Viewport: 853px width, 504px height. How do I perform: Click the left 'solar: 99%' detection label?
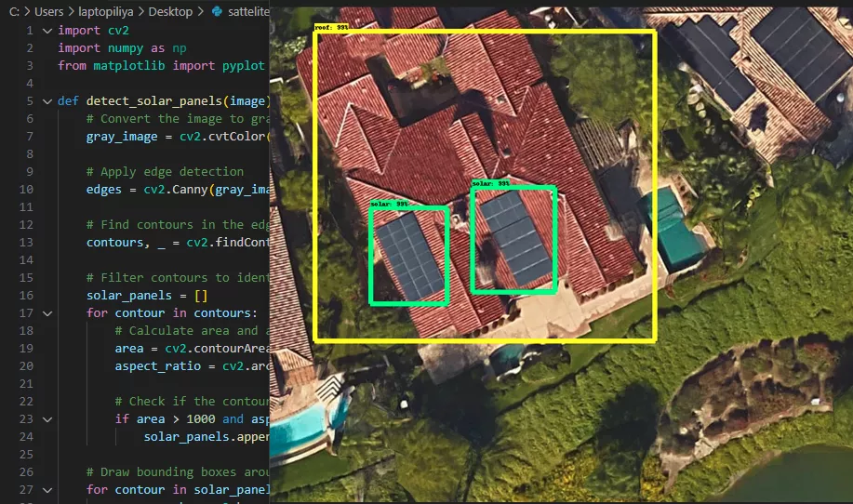tap(389, 203)
